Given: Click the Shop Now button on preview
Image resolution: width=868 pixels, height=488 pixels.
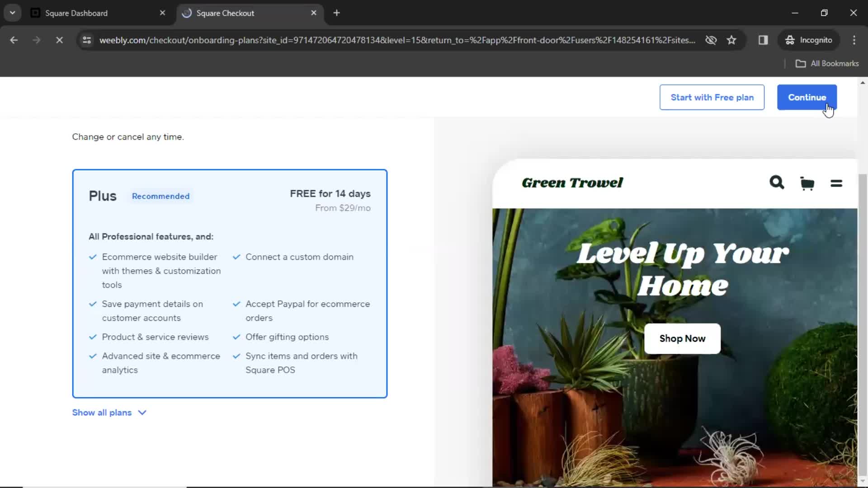Looking at the screenshot, I should tap(683, 338).
